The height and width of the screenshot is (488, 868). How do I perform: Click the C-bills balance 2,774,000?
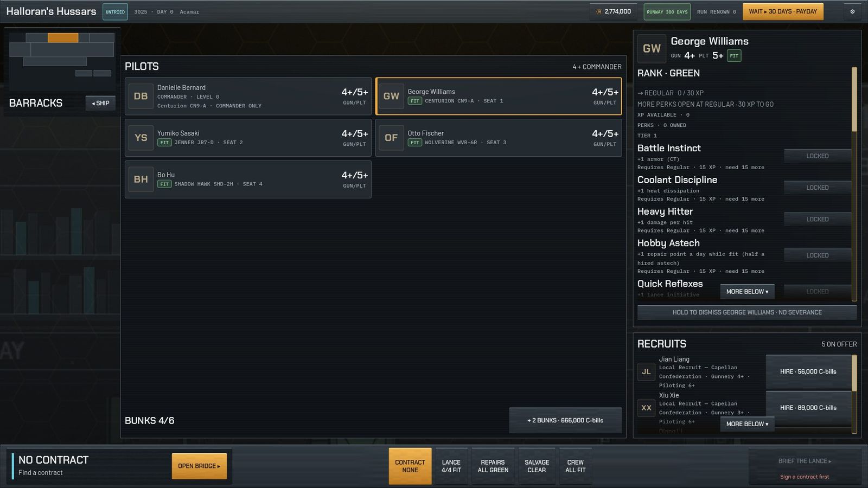click(614, 11)
